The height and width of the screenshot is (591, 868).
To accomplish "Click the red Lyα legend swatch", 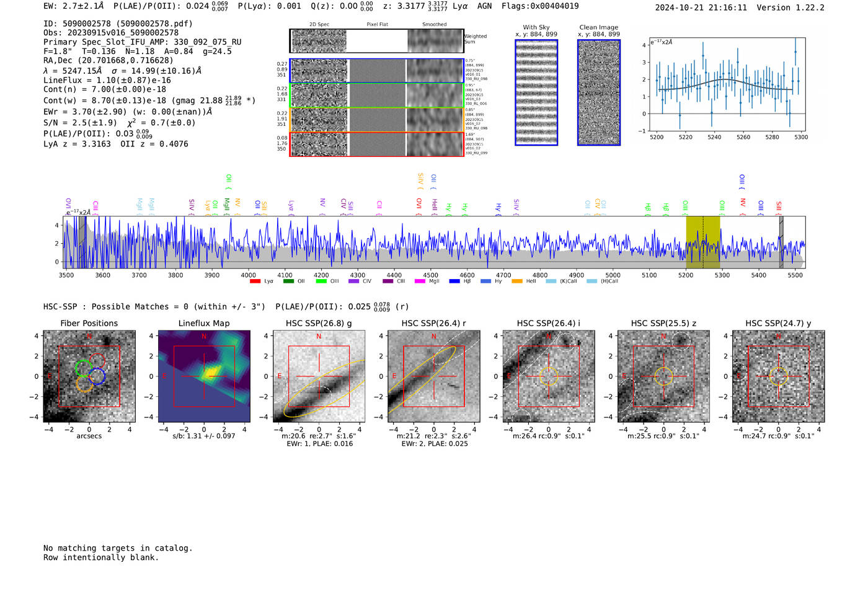I will [255, 282].
